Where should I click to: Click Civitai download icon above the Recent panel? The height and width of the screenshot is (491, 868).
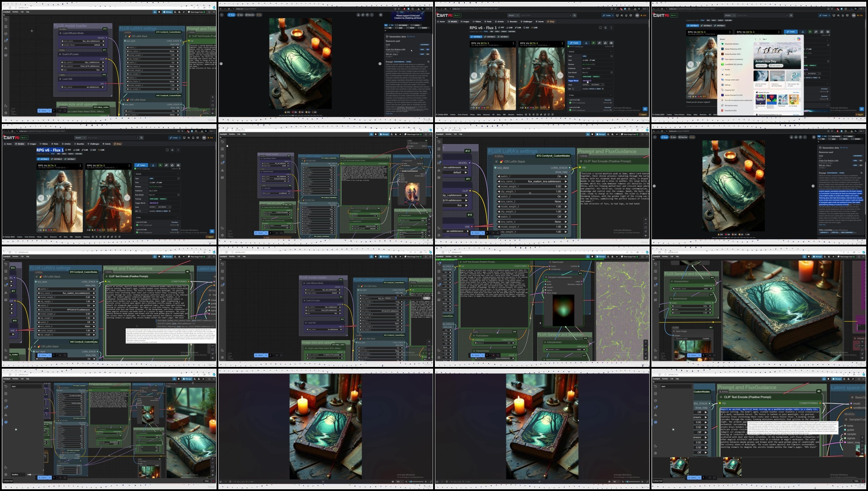803,32
